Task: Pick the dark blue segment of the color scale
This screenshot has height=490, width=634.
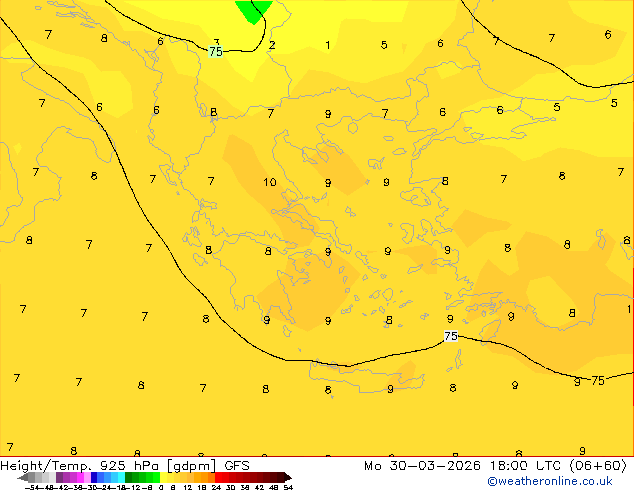Action: click(x=94, y=477)
